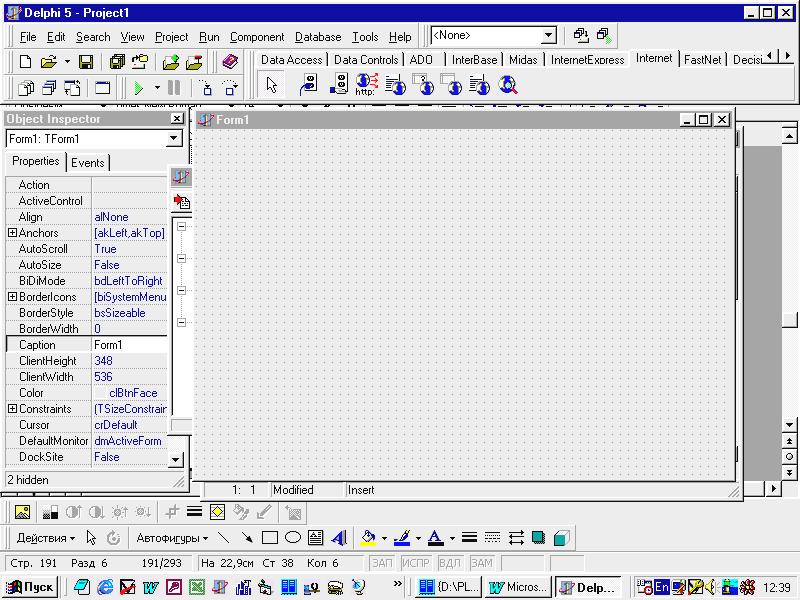Open the Component menu
This screenshot has height=600, width=800.
pyautogui.click(x=257, y=37)
